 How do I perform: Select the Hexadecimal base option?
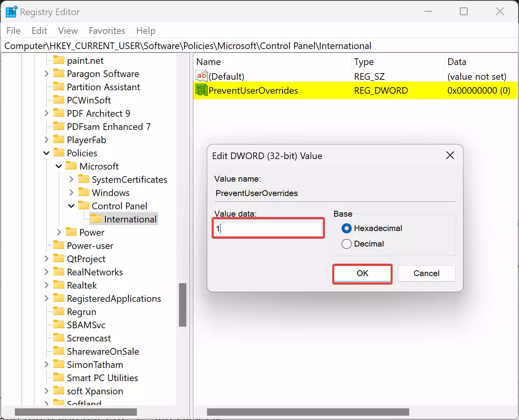coord(346,228)
